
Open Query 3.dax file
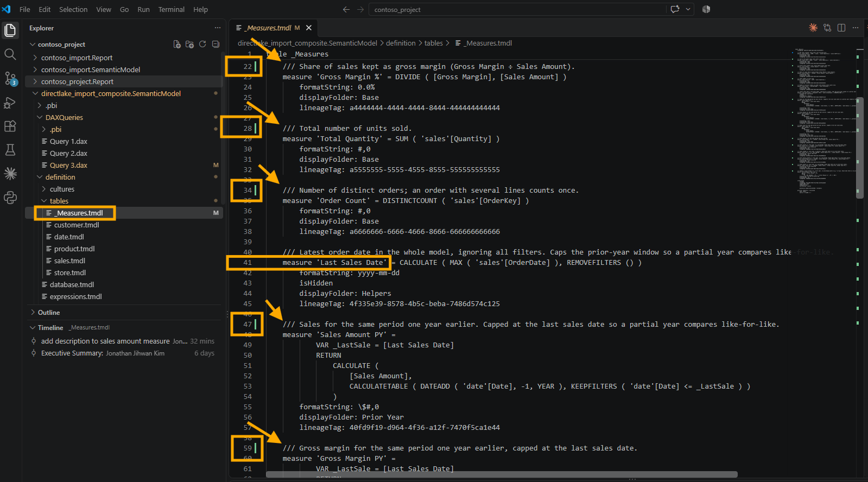[68, 165]
